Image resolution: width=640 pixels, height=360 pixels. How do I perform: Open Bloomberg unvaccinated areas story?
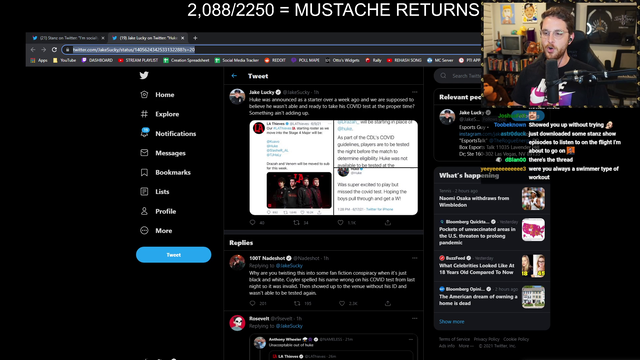[492, 231]
